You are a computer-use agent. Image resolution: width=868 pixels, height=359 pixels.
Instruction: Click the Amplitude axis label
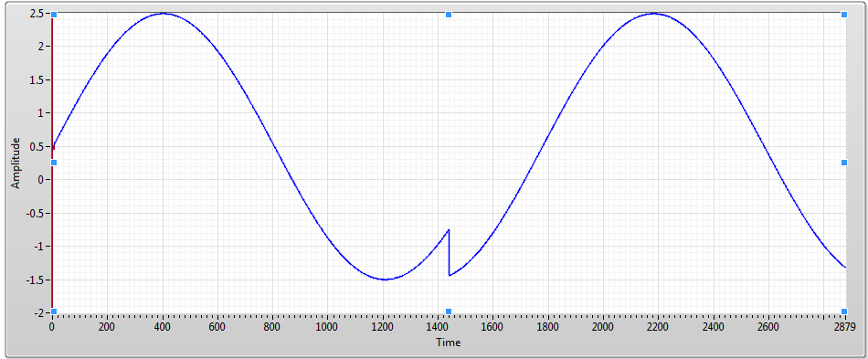(x=16, y=164)
